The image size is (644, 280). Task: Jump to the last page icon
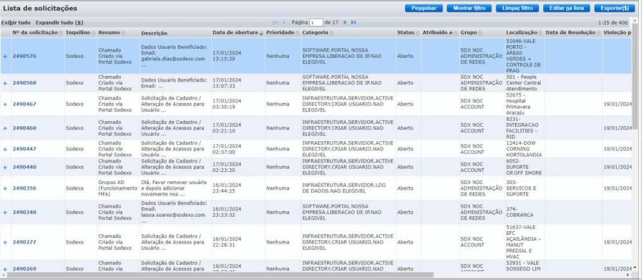[x=353, y=22]
